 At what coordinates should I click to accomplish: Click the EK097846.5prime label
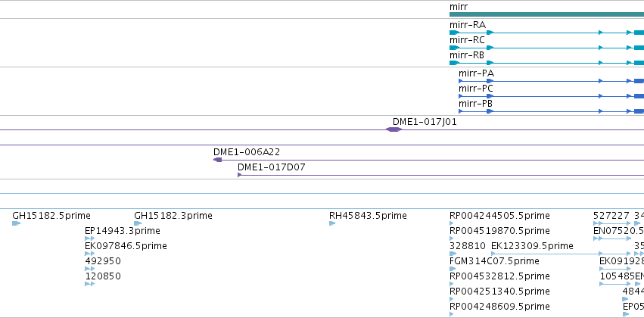(x=126, y=246)
